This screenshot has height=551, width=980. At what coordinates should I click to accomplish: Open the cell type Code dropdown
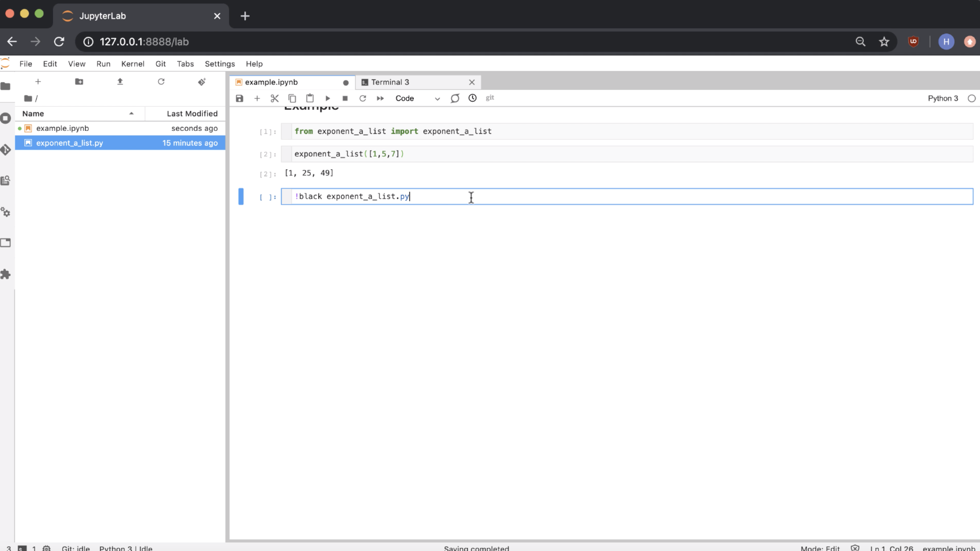tap(417, 98)
